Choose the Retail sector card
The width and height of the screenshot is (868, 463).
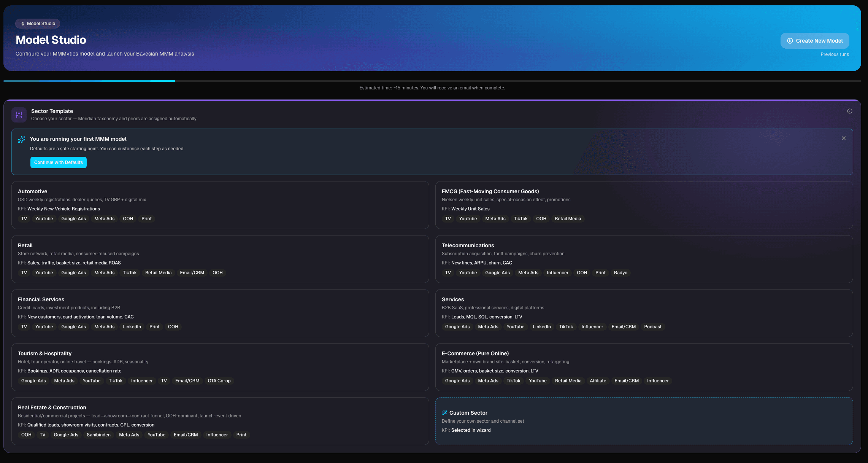[220, 259]
